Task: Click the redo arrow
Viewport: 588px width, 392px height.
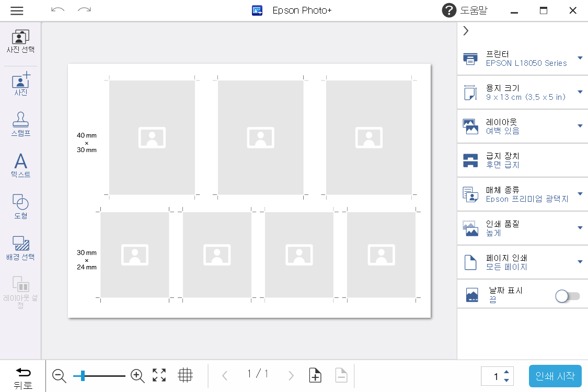Action: 84,10
